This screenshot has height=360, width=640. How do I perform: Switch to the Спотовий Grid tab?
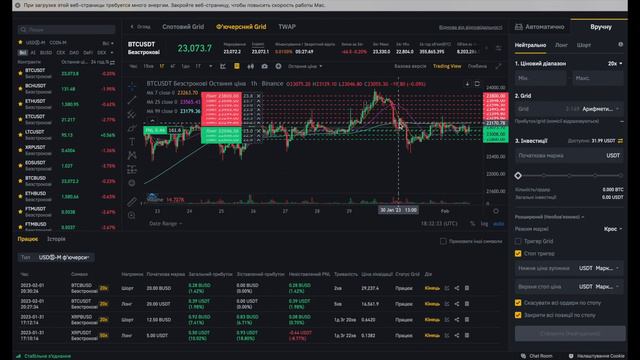(x=183, y=27)
